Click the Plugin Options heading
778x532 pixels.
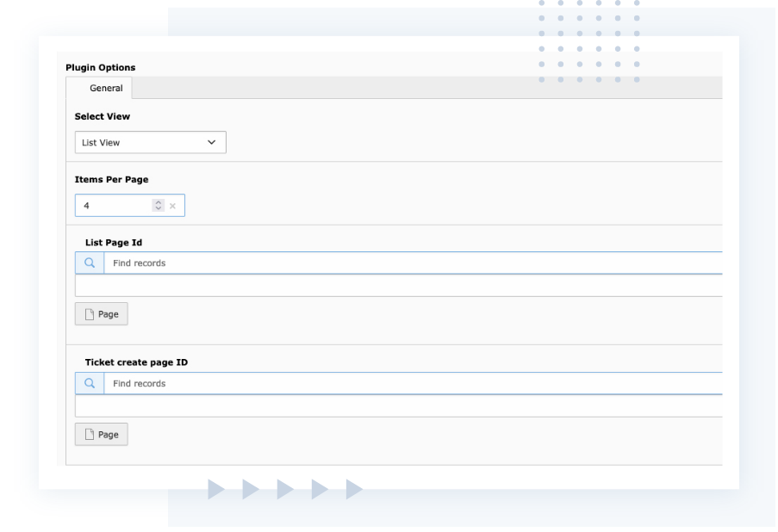(101, 67)
